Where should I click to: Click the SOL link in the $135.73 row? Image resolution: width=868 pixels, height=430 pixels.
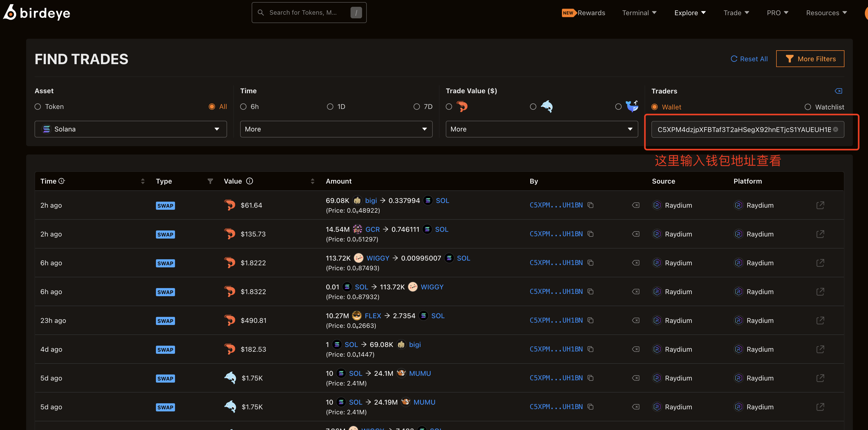pyautogui.click(x=441, y=229)
